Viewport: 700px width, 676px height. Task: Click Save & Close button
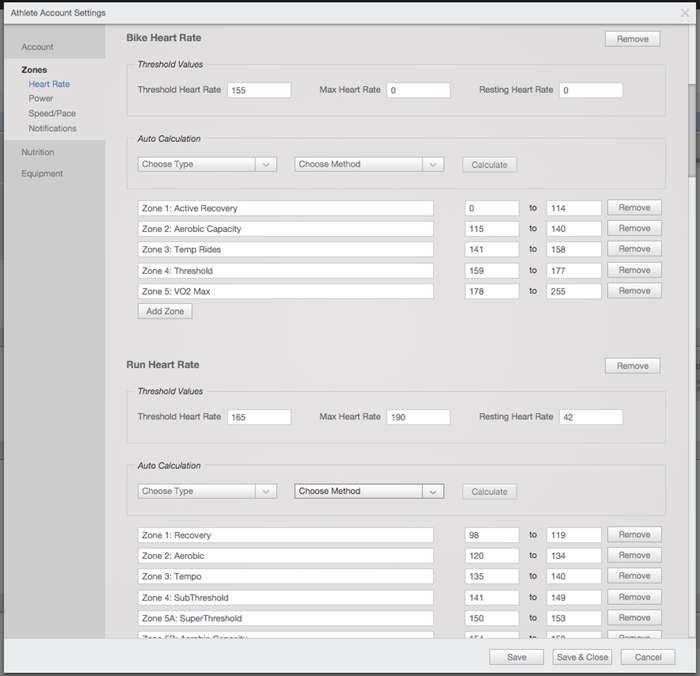click(582, 657)
